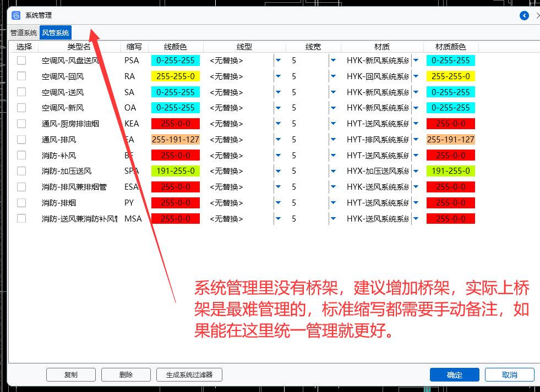
Task: Confirm with the 确定 button
Action: click(x=455, y=375)
